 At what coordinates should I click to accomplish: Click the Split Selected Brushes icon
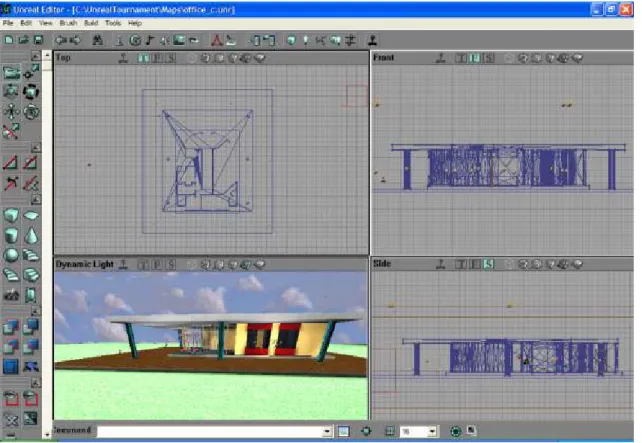click(31, 163)
